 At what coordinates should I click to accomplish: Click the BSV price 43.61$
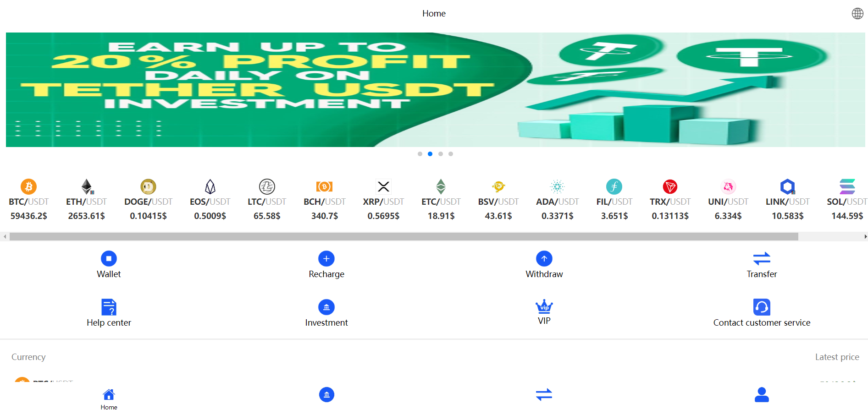(x=498, y=216)
